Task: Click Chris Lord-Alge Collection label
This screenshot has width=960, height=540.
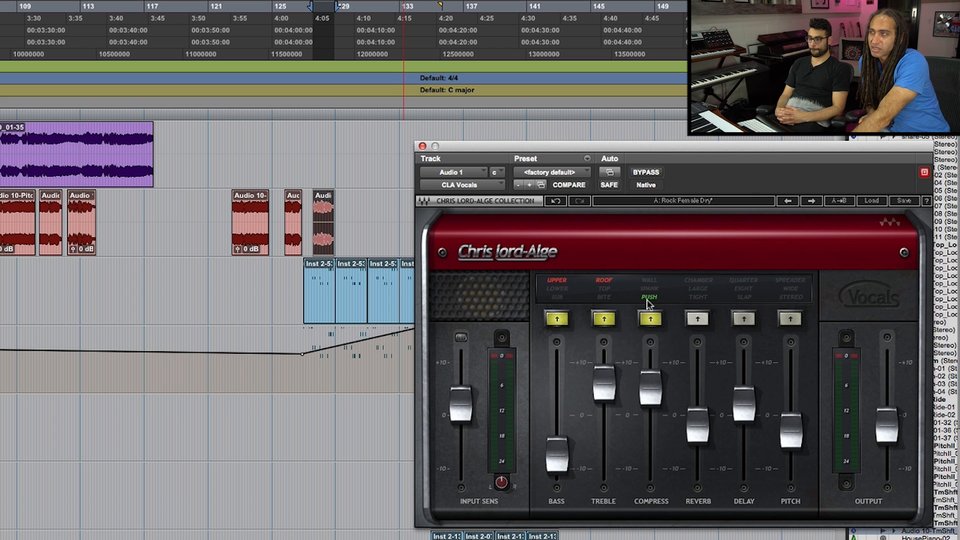Action: [485, 201]
